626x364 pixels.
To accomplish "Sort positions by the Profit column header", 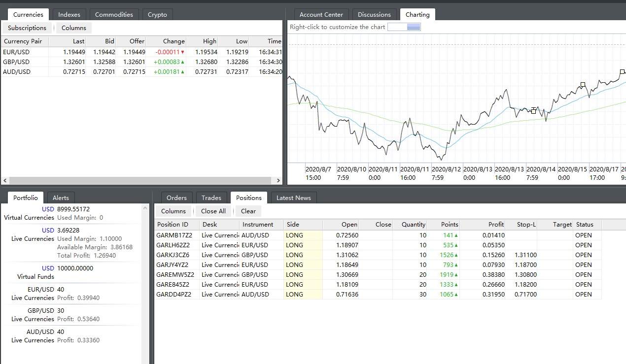I will pos(496,225).
